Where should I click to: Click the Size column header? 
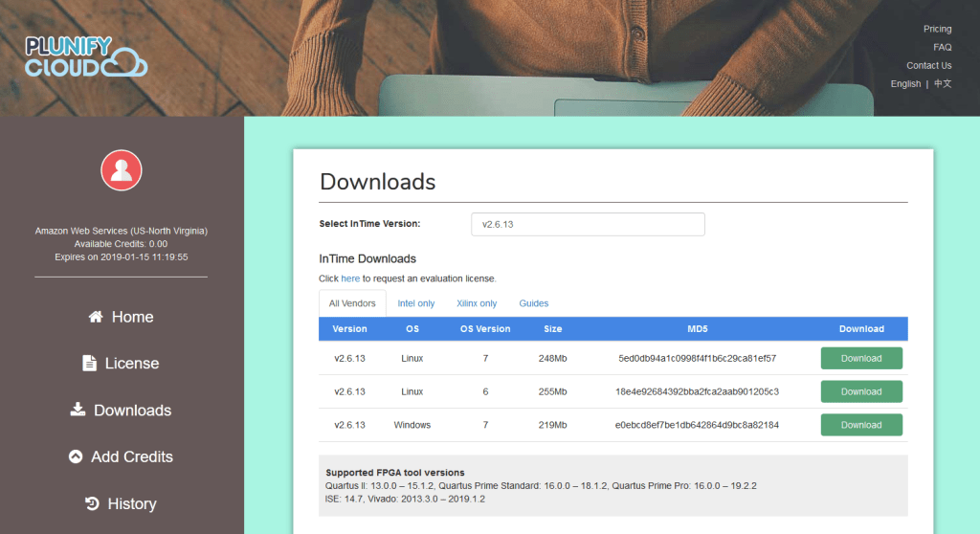[552, 328]
